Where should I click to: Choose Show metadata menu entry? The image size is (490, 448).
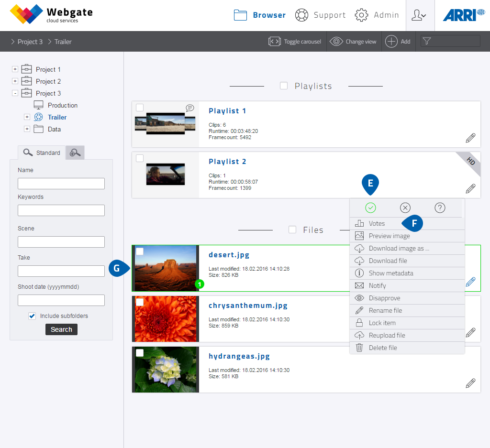pyautogui.click(x=407, y=273)
